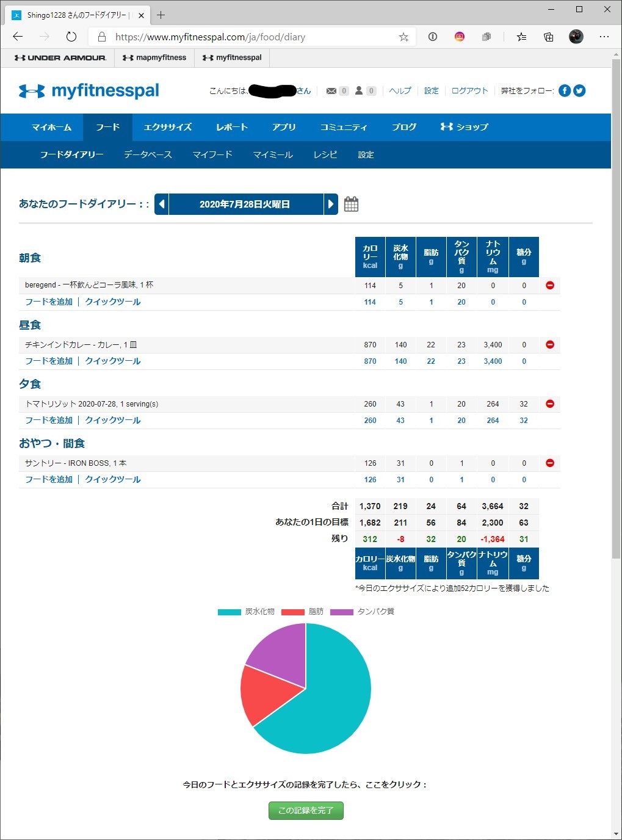Screen dimensions: 622x840
Task: Remove the トマトリゾット entry
Action: (x=550, y=404)
